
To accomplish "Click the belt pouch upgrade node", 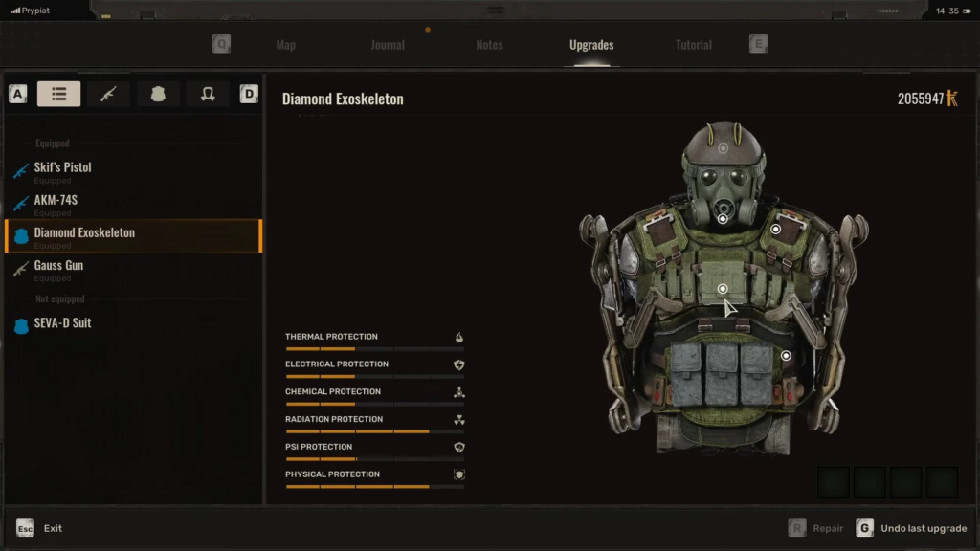I will coord(786,356).
